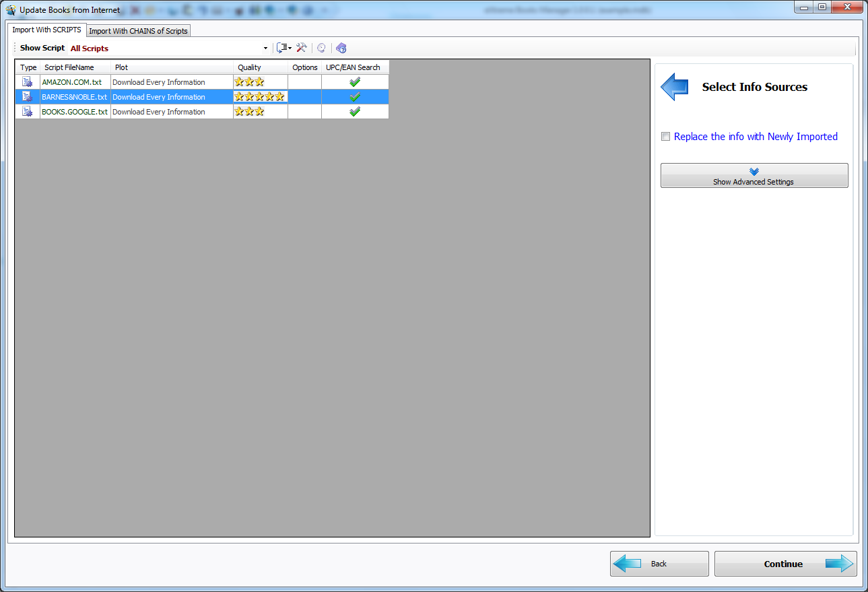
Task: Click AMAZON.COM row UPC/EAN Search checkmark
Action: click(x=355, y=82)
